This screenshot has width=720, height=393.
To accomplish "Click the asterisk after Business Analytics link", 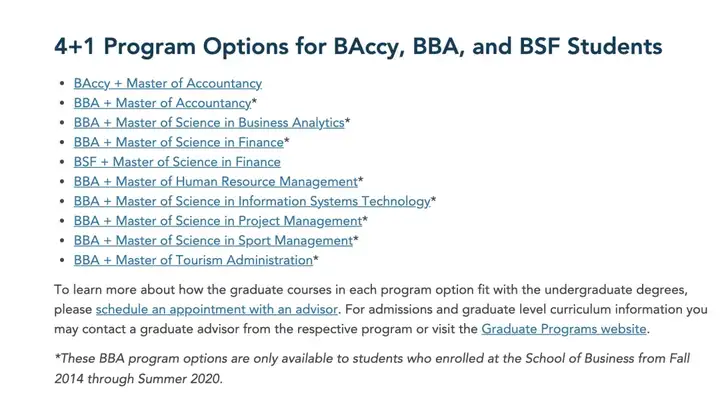I will (347, 122).
